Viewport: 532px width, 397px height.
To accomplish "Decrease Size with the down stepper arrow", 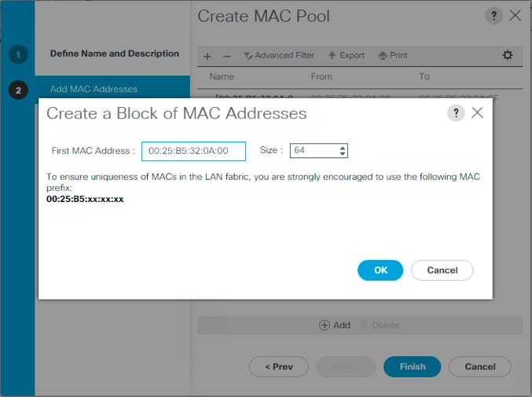I will click(x=343, y=154).
